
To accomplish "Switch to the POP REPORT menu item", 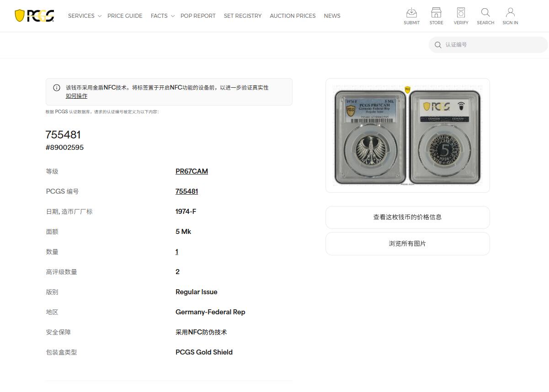I will click(198, 16).
